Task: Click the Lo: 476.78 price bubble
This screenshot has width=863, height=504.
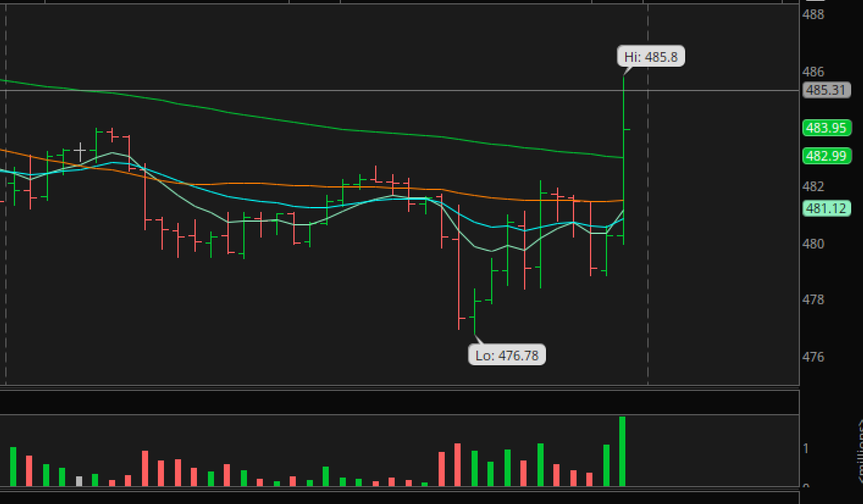Action: point(507,355)
